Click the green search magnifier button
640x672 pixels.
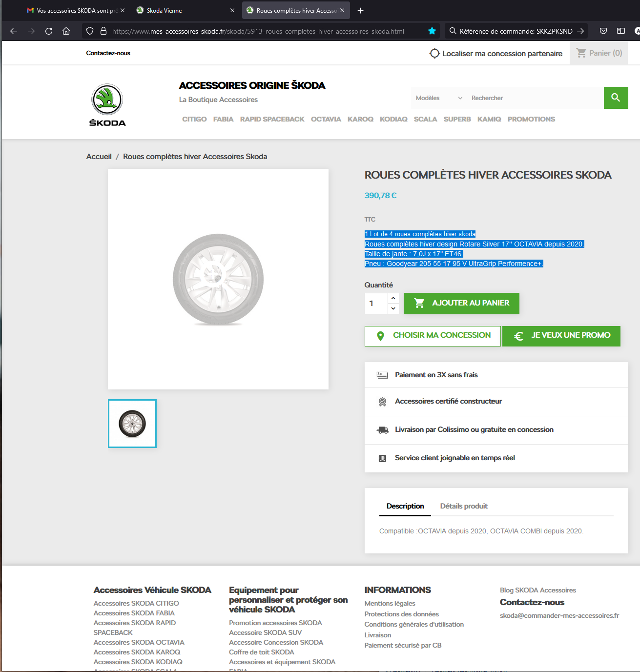pos(616,98)
